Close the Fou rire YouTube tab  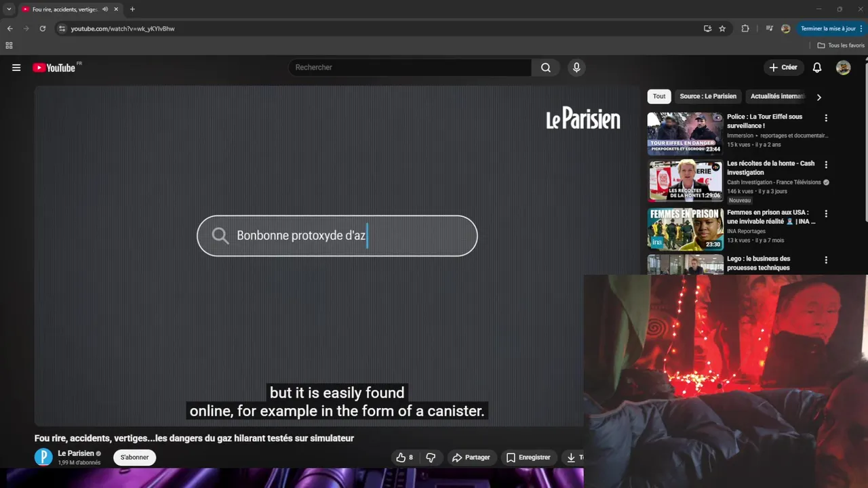[116, 9]
